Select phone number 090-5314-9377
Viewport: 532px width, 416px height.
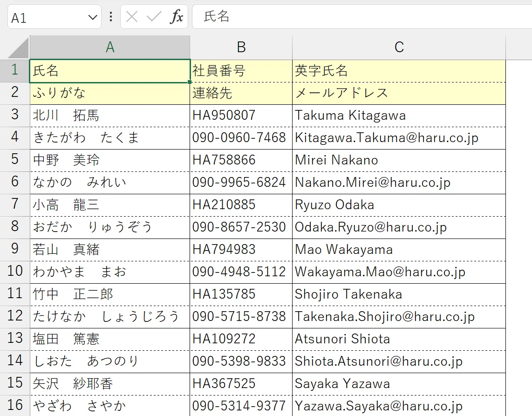[x=241, y=406]
